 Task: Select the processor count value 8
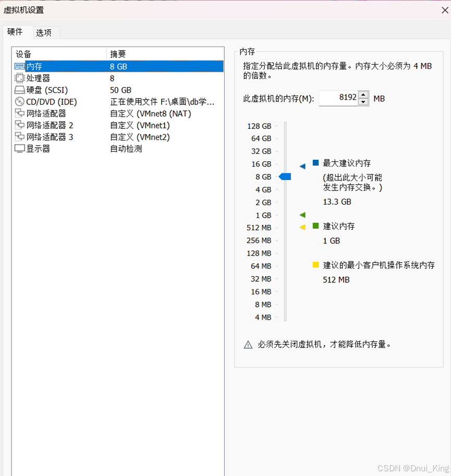112,78
